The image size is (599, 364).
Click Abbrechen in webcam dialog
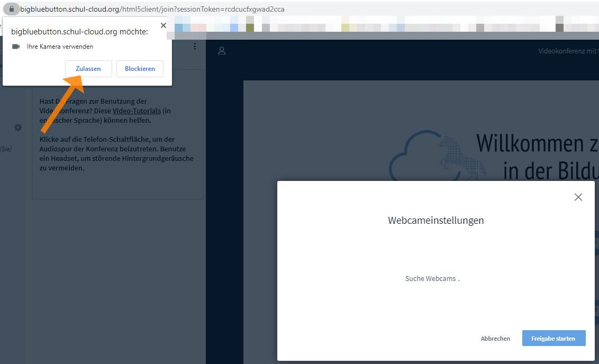tap(495, 339)
